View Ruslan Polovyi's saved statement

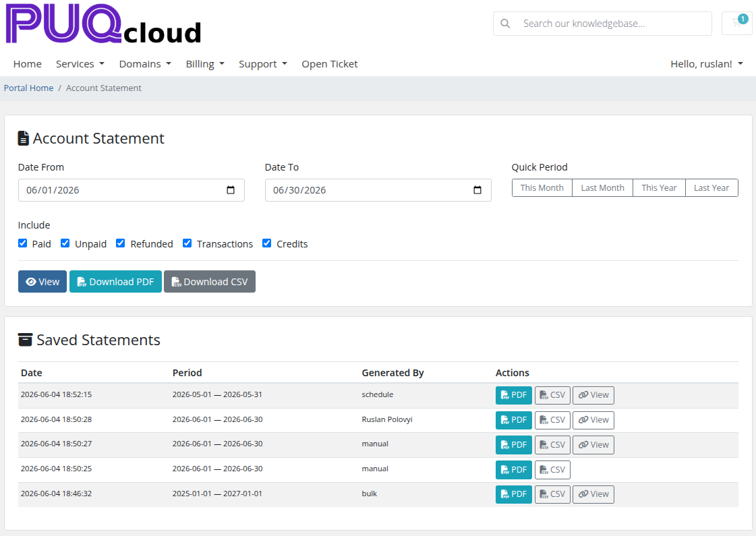point(593,420)
